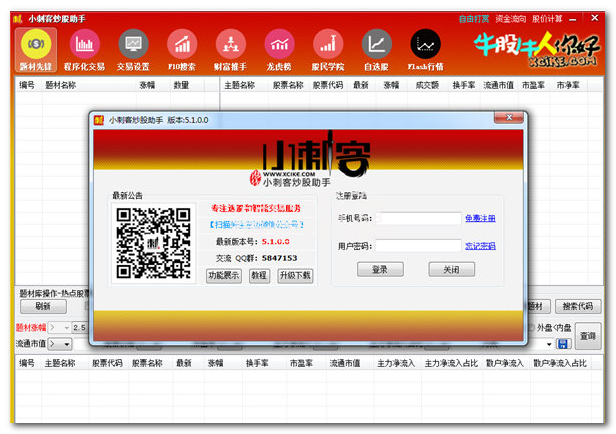Close the 小制客炒股助手 version dialog with the X

(x=509, y=117)
